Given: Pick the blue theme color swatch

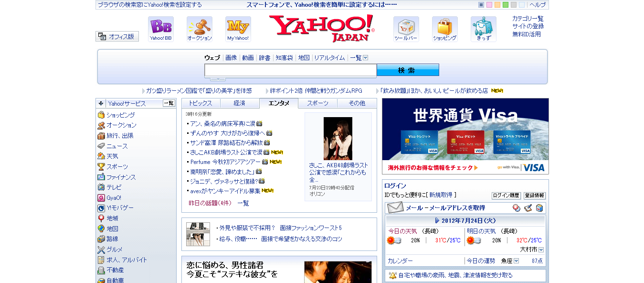Looking at the screenshot, I should (x=481, y=5).
